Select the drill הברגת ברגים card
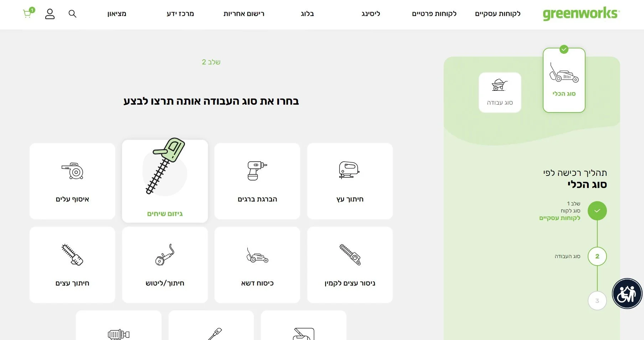644x340 pixels. coord(257,181)
